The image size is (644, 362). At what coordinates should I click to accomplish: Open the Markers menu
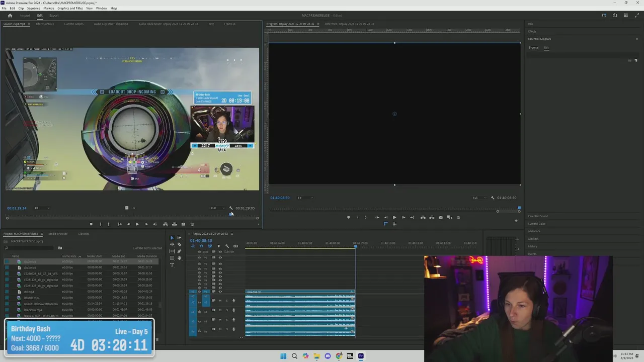pos(49,9)
